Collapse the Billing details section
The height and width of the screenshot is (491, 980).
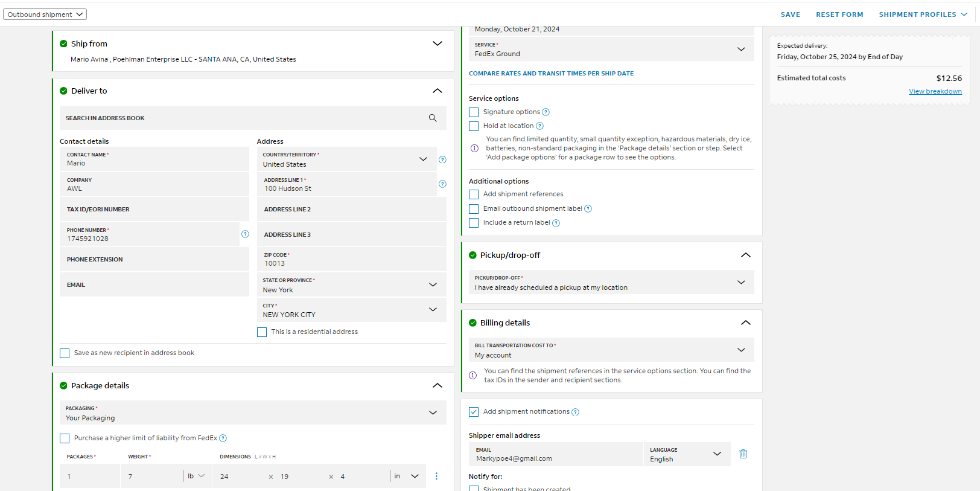(x=746, y=323)
